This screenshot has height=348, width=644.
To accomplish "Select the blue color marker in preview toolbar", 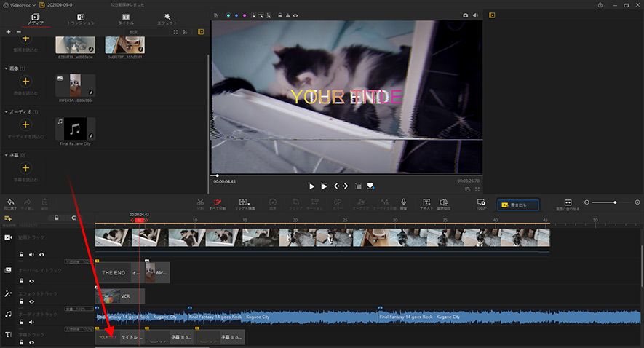I will click(x=236, y=15).
